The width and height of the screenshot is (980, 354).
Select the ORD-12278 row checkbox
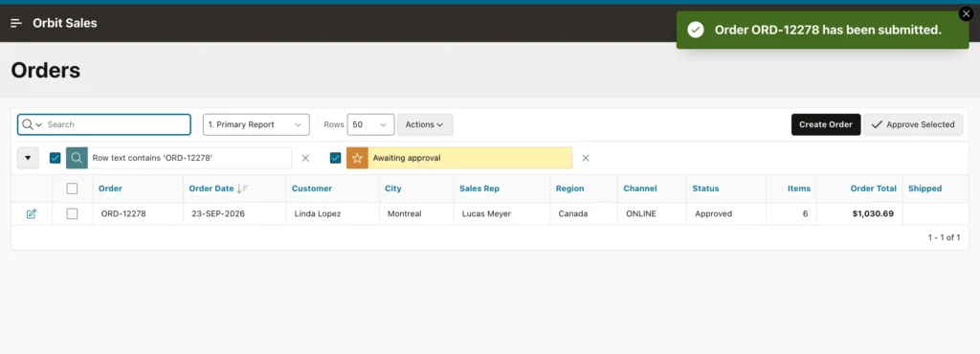72,213
